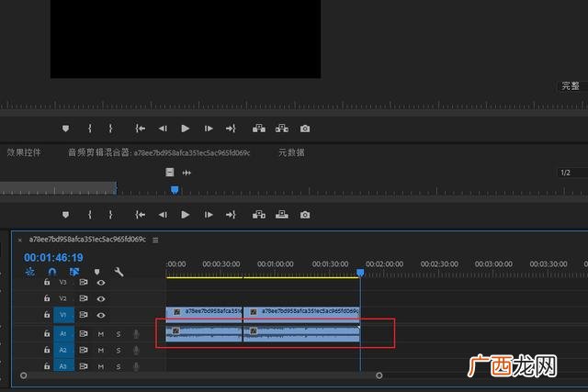Open the timeline display settings wrench
This screenshot has height=392, width=588.
pyautogui.click(x=119, y=272)
